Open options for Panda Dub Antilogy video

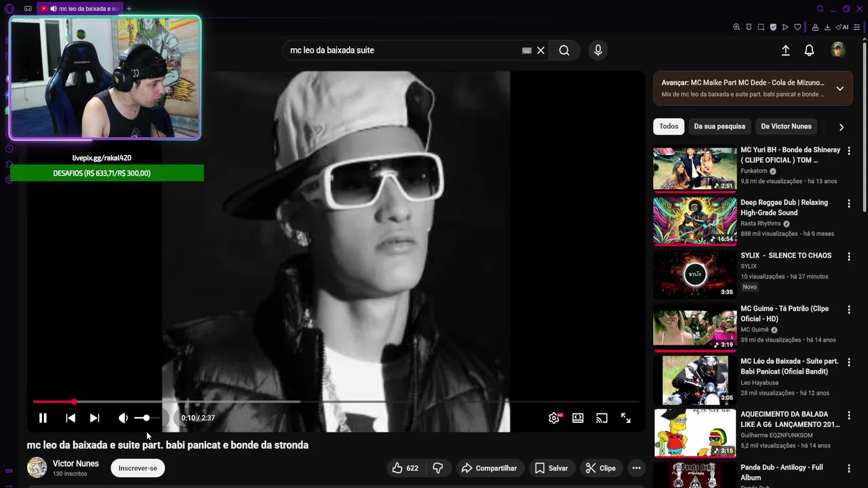(848, 468)
